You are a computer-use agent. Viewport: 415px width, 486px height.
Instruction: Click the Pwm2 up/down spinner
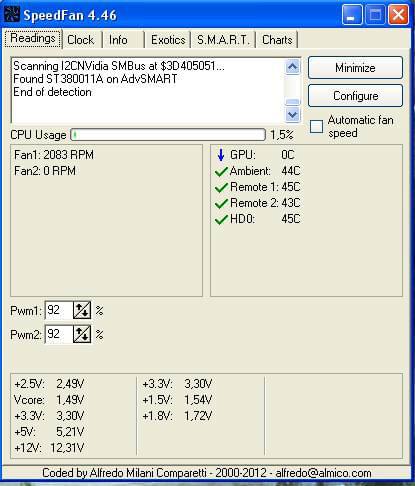point(82,334)
